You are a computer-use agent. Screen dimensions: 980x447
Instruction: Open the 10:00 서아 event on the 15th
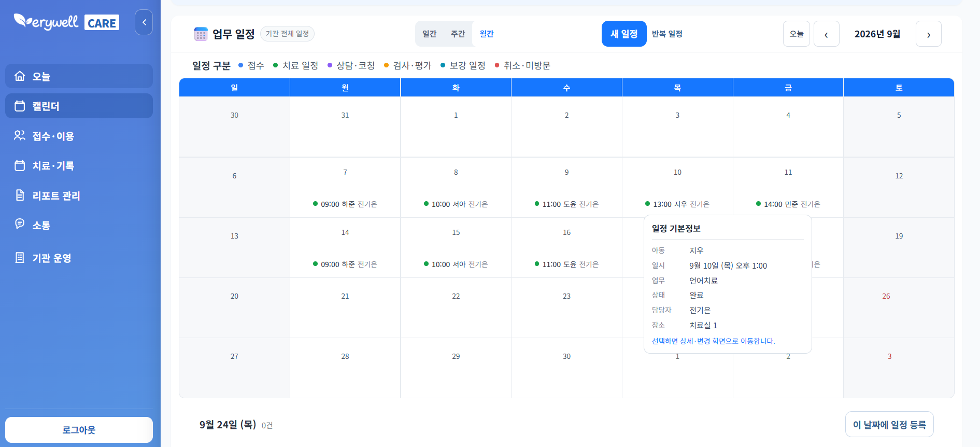point(456,264)
